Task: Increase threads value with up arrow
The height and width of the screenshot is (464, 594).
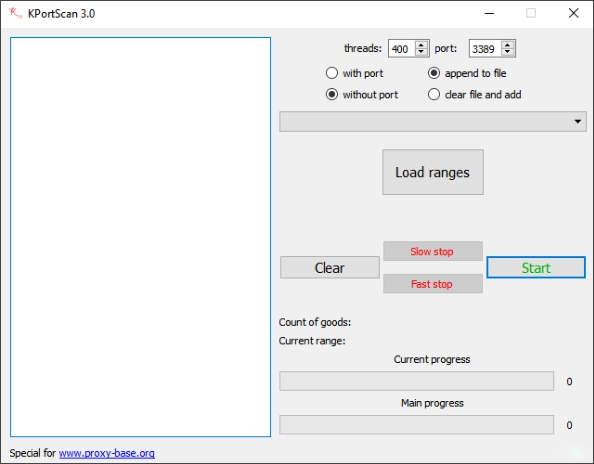Action: point(421,45)
